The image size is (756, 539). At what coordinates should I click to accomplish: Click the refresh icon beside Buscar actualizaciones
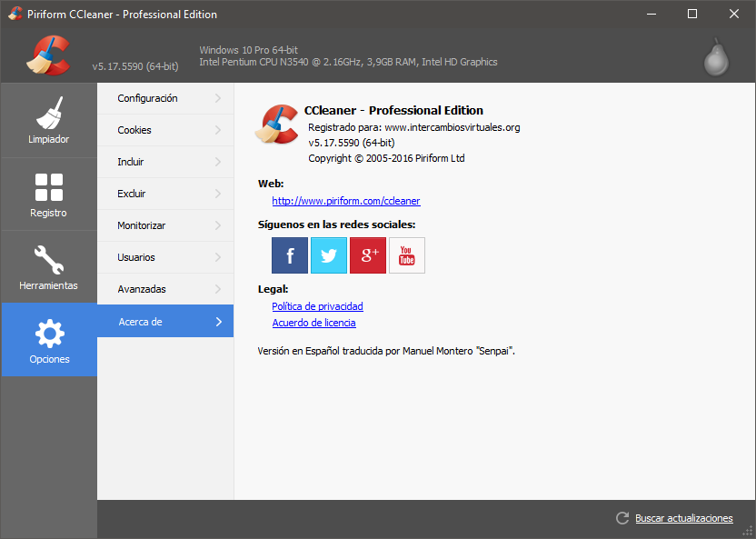(x=622, y=518)
